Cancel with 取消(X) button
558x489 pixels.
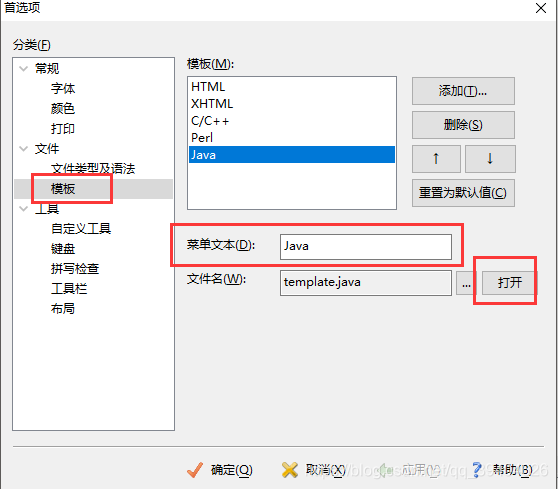click(x=314, y=470)
